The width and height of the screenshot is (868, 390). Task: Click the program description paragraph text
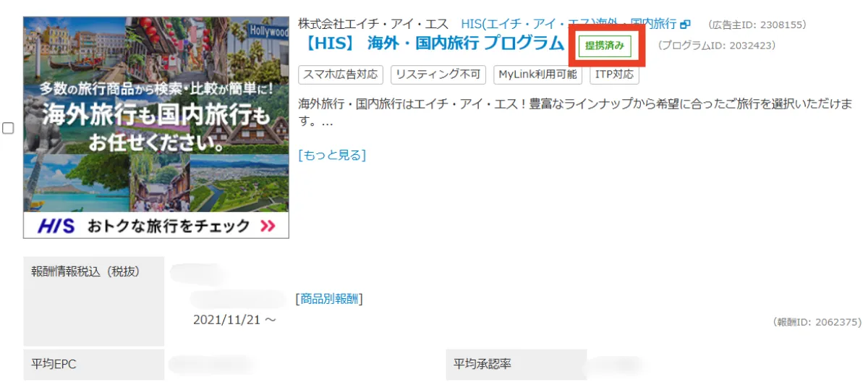(576, 113)
